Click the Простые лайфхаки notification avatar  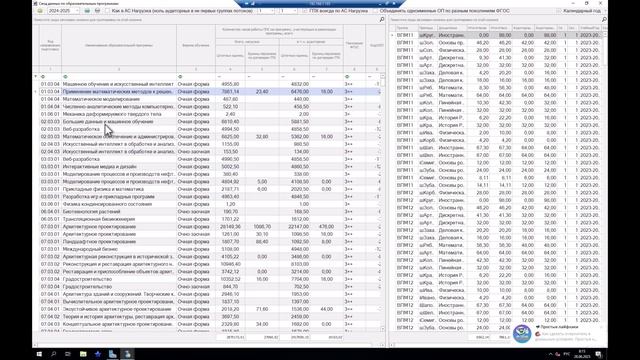[x=522, y=333]
